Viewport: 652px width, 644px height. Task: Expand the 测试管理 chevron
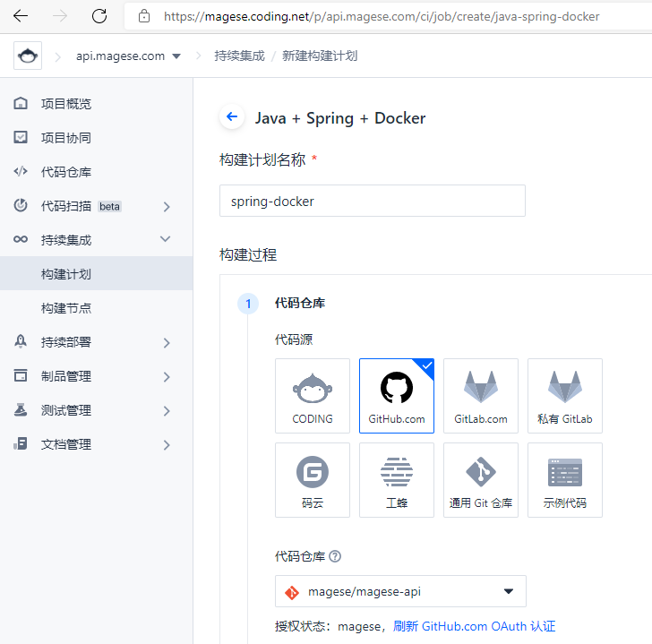click(167, 411)
